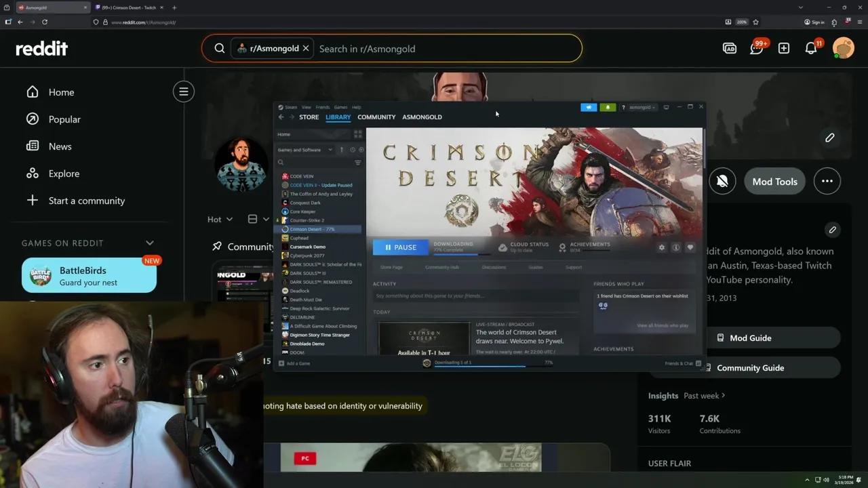Open Crimson Desert Discussions link

(x=494, y=268)
